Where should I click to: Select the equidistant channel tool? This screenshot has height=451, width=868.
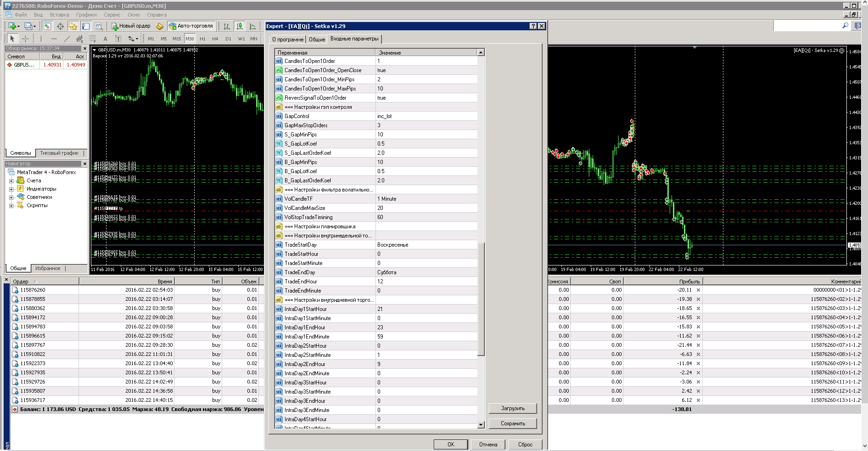pyautogui.click(x=79, y=39)
